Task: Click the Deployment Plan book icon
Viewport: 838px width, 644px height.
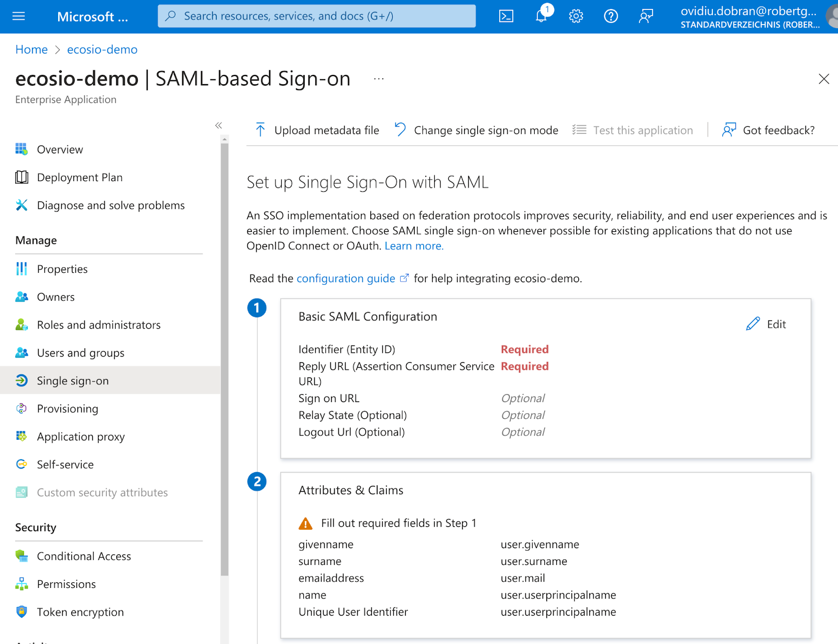Action: tap(21, 177)
